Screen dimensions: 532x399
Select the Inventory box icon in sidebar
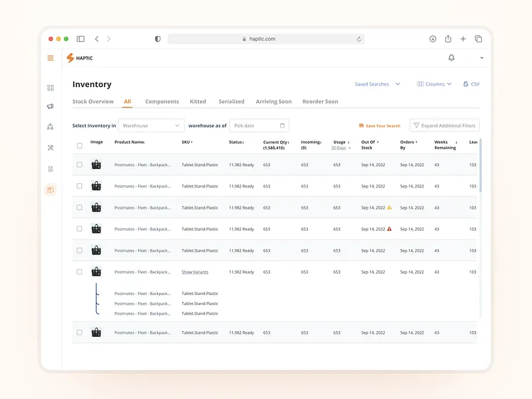50,190
